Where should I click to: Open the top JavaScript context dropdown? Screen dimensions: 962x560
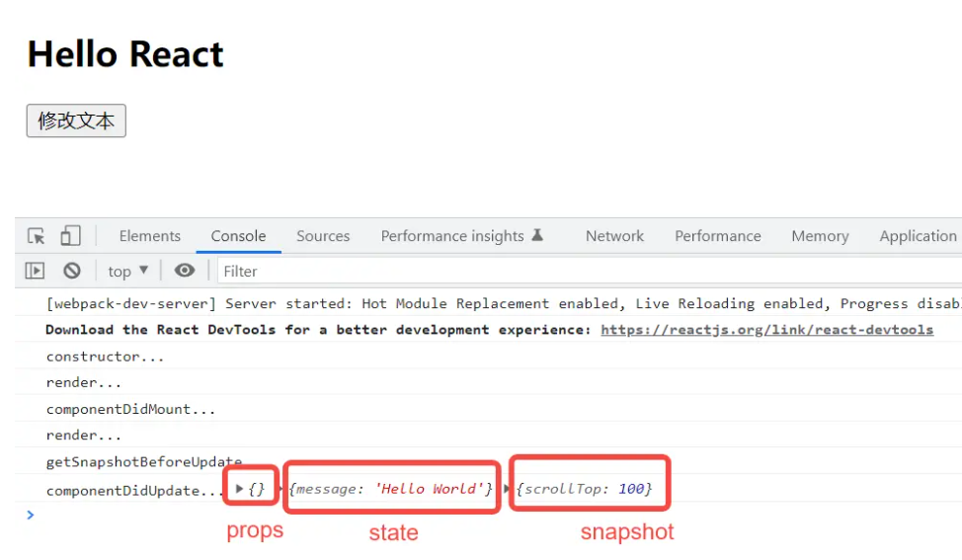(127, 271)
